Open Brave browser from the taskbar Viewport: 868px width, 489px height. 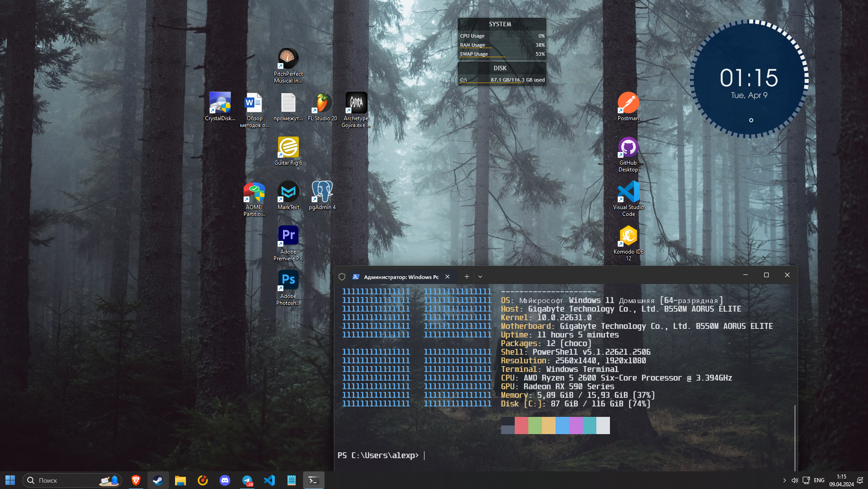pos(136,480)
